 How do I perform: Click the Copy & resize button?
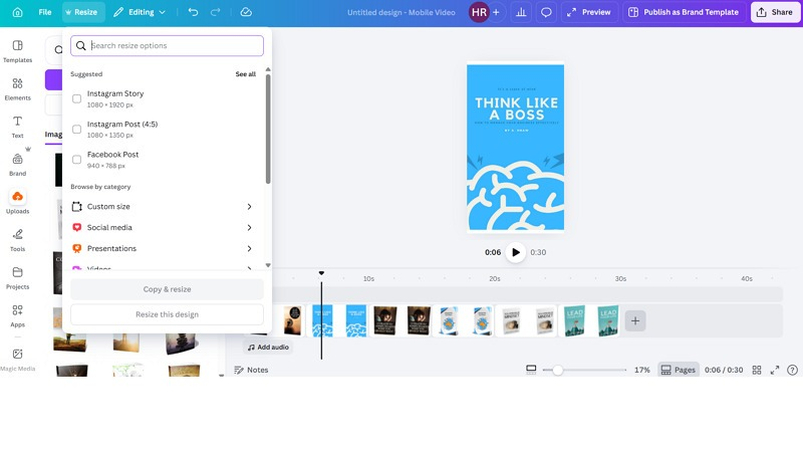167,289
